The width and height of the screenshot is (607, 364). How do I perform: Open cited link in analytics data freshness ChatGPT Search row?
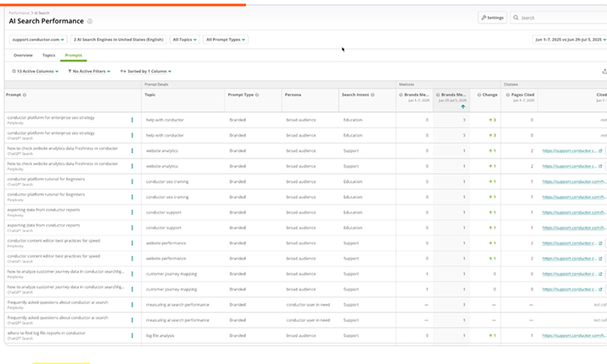click(570, 151)
